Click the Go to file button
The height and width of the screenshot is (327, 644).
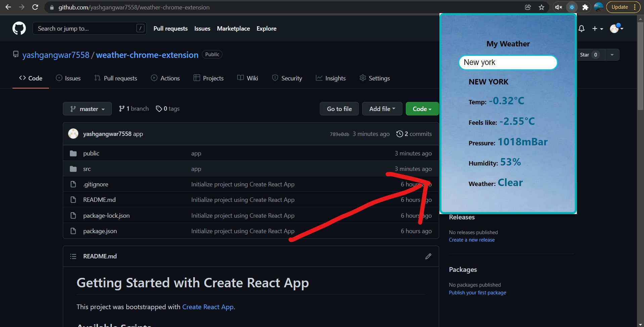[x=339, y=109]
